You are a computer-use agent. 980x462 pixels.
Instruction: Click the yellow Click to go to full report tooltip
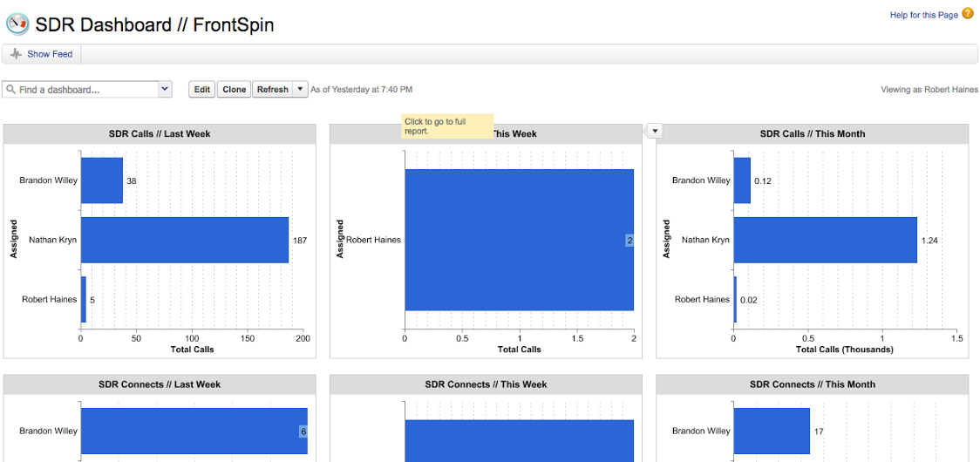pyautogui.click(x=447, y=126)
